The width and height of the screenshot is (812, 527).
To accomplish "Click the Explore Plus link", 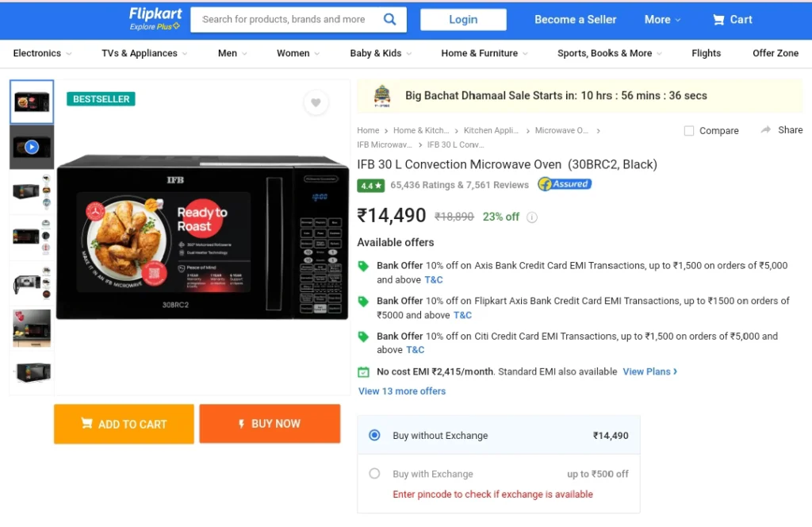I will pos(155,26).
